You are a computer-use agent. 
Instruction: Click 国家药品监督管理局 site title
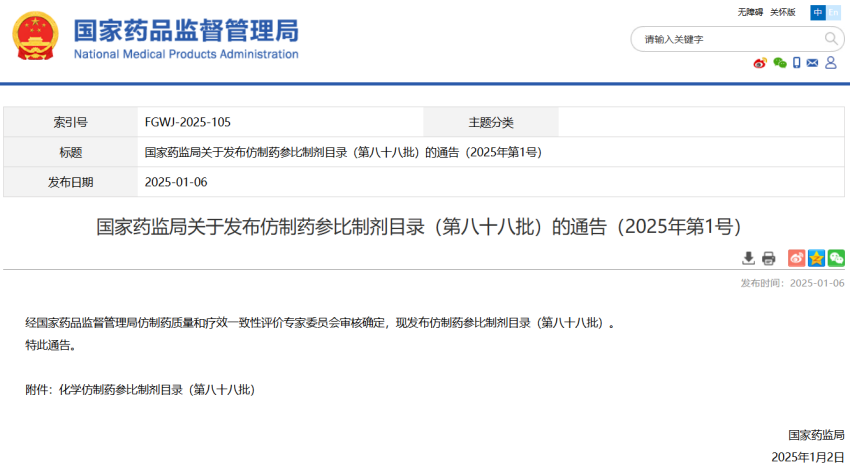click(186, 30)
